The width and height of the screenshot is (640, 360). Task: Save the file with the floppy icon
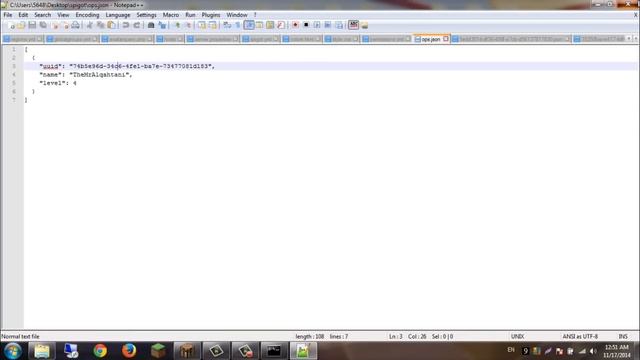pos(32,25)
